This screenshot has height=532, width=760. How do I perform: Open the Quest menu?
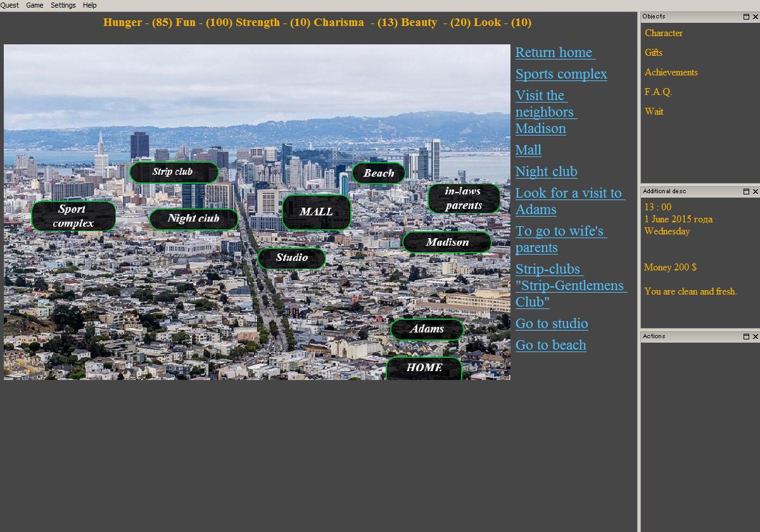9,5
